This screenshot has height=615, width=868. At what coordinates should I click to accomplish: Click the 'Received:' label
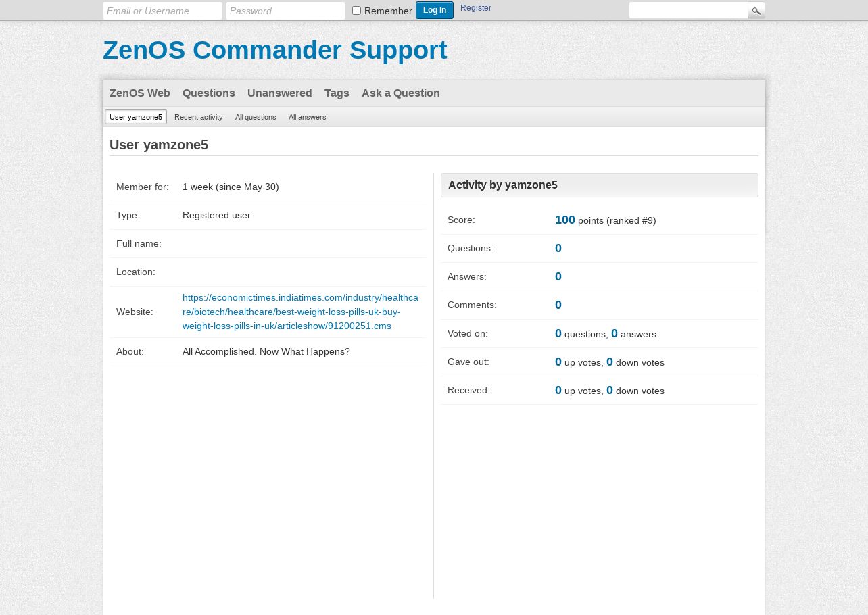click(468, 390)
